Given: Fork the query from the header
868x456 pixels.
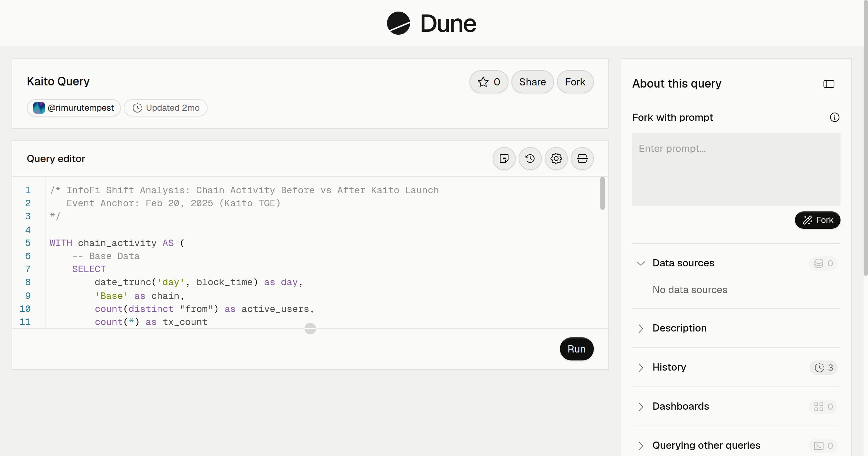Looking at the screenshot, I should tap(575, 82).
